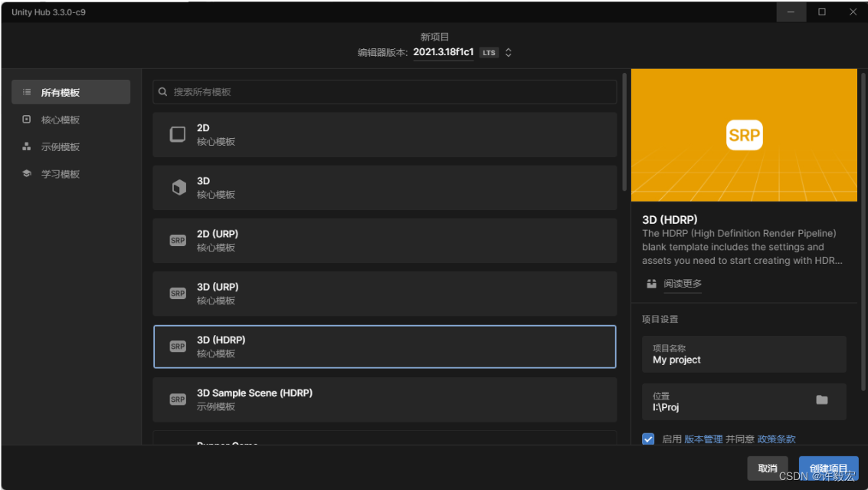Click the 创建项目 button
The width and height of the screenshot is (868, 490).
click(x=829, y=469)
